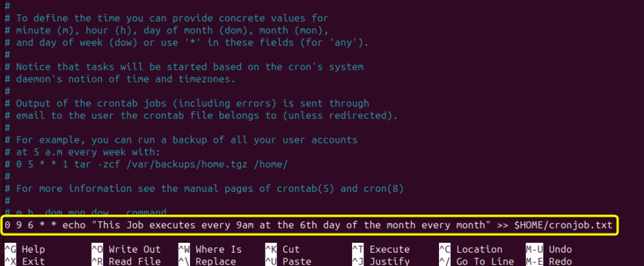Click the ^C Location shortcut
644x266 pixels.
(470, 250)
